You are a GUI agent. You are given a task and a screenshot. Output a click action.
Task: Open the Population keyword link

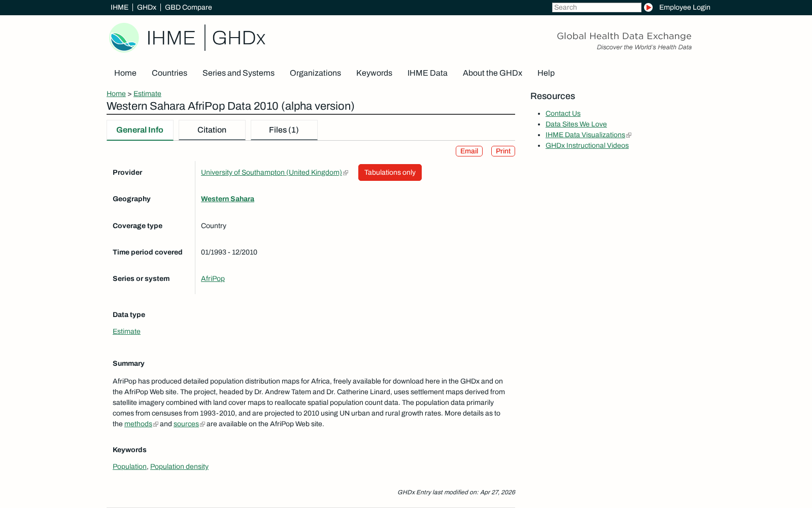[x=129, y=466]
